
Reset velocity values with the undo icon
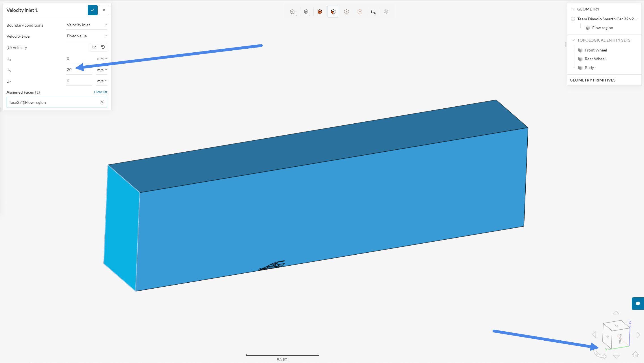click(103, 47)
